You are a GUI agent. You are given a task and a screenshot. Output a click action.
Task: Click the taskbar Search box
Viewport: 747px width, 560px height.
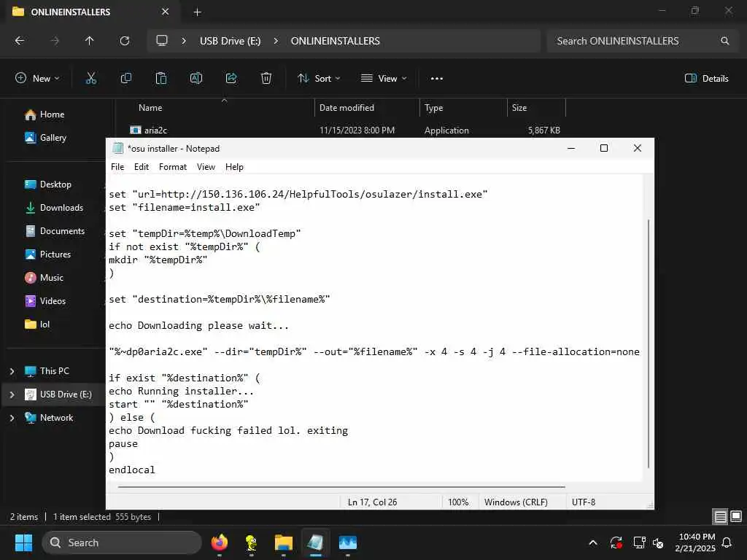[122, 542]
